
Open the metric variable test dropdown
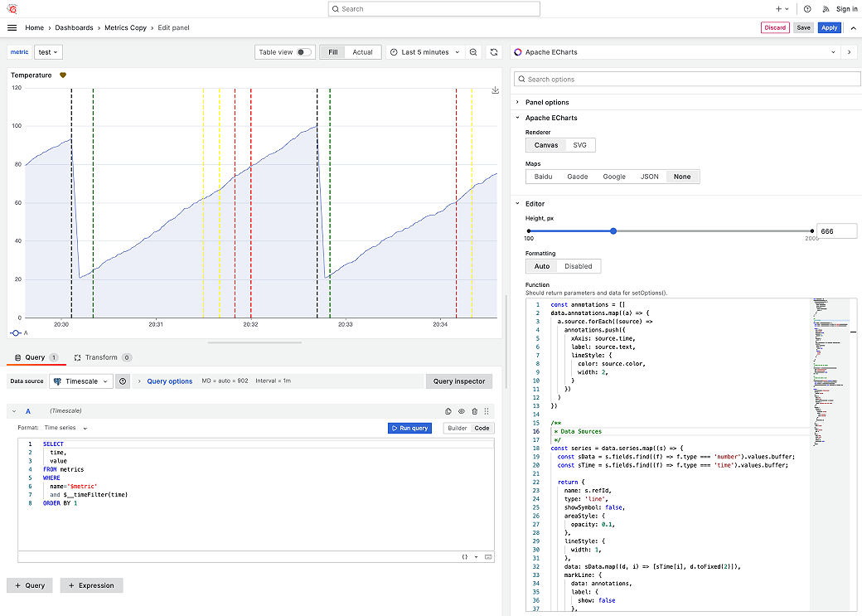pos(48,52)
